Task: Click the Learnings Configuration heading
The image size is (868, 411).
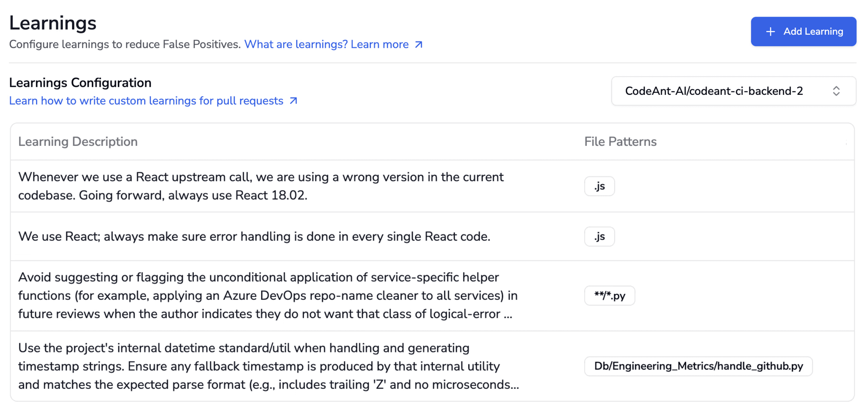Action: (80, 83)
